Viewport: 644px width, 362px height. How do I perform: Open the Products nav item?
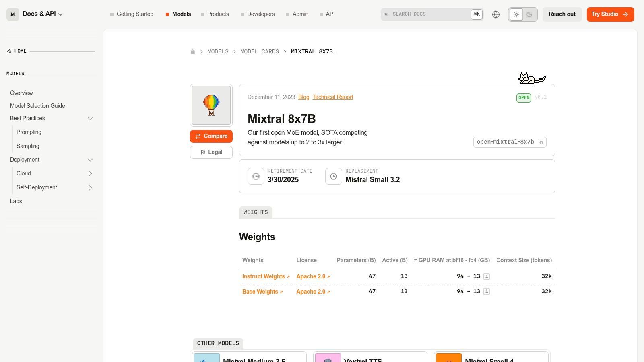pyautogui.click(x=215, y=14)
